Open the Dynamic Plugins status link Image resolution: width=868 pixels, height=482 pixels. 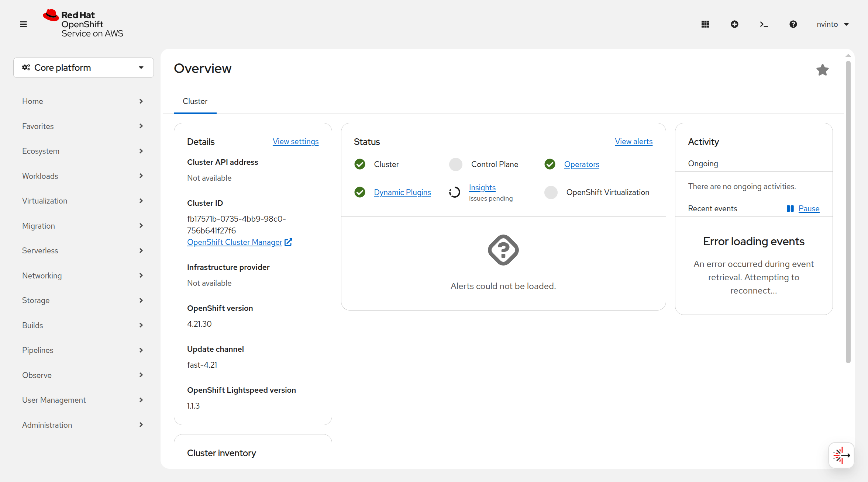point(402,193)
